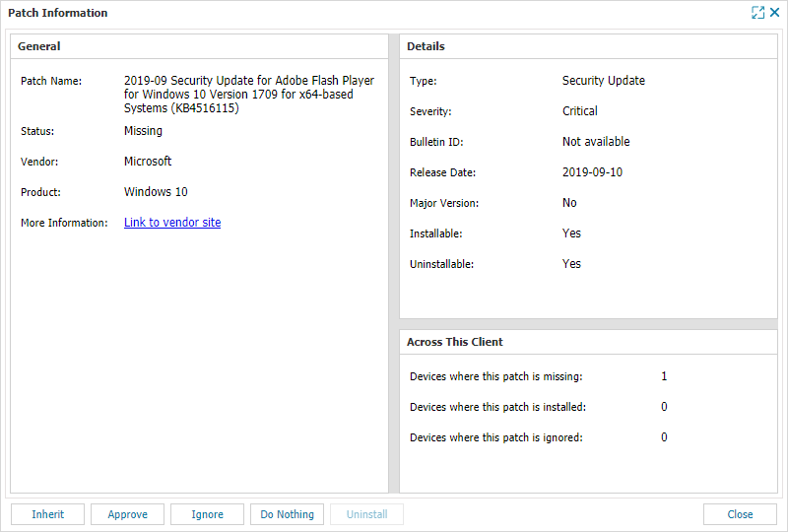Viewport: 788px width, 532px height.
Task: Click the count of devices with patch installed
Action: pos(664,407)
